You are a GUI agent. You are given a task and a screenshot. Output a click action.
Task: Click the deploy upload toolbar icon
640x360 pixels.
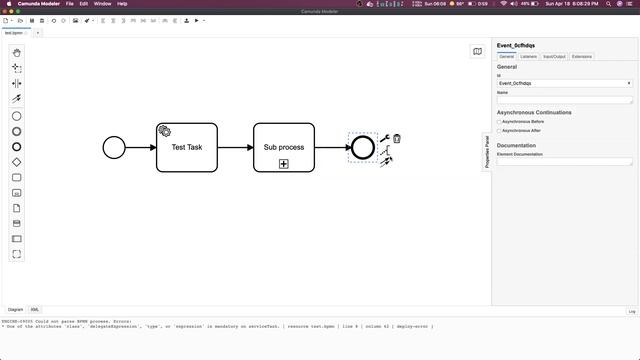click(187, 20)
